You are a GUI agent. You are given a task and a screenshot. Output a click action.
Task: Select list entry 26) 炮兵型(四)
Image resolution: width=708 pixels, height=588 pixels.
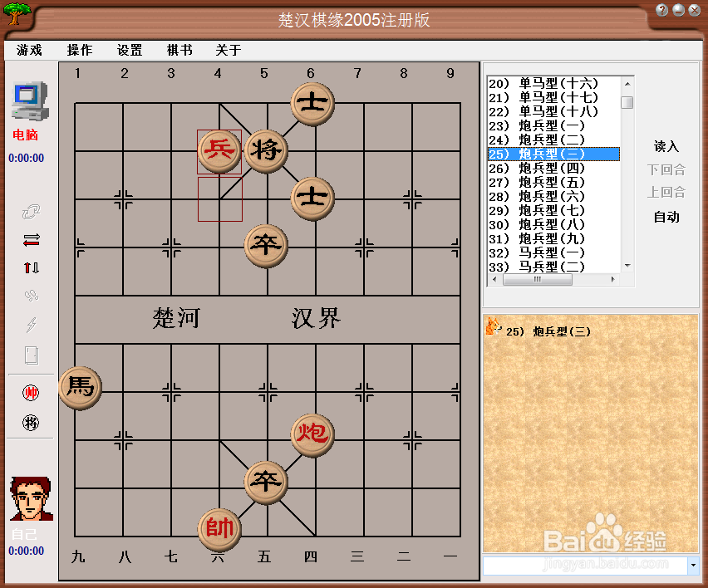point(553,168)
